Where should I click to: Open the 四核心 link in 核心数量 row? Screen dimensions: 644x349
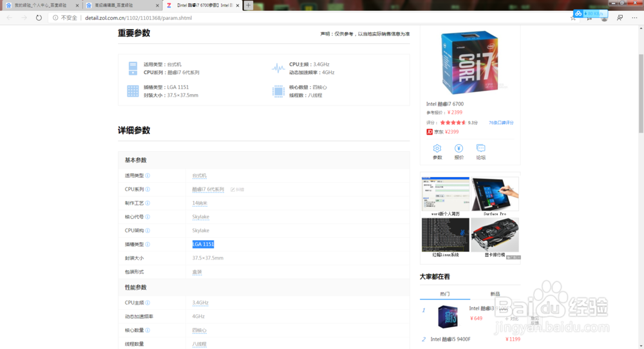pyautogui.click(x=199, y=330)
